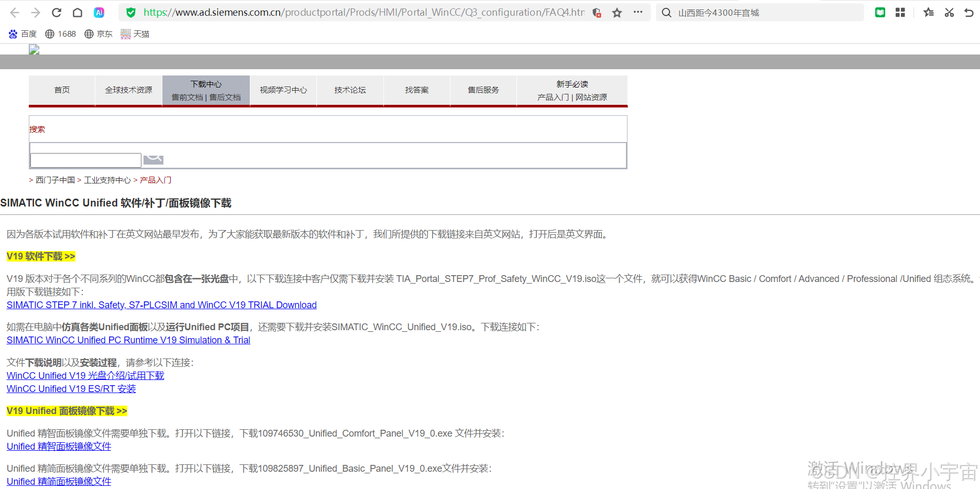The height and width of the screenshot is (489, 980).
Task: Open SIMATIC STEP 7 V19 TRIAL Download link
Action: pyautogui.click(x=161, y=305)
